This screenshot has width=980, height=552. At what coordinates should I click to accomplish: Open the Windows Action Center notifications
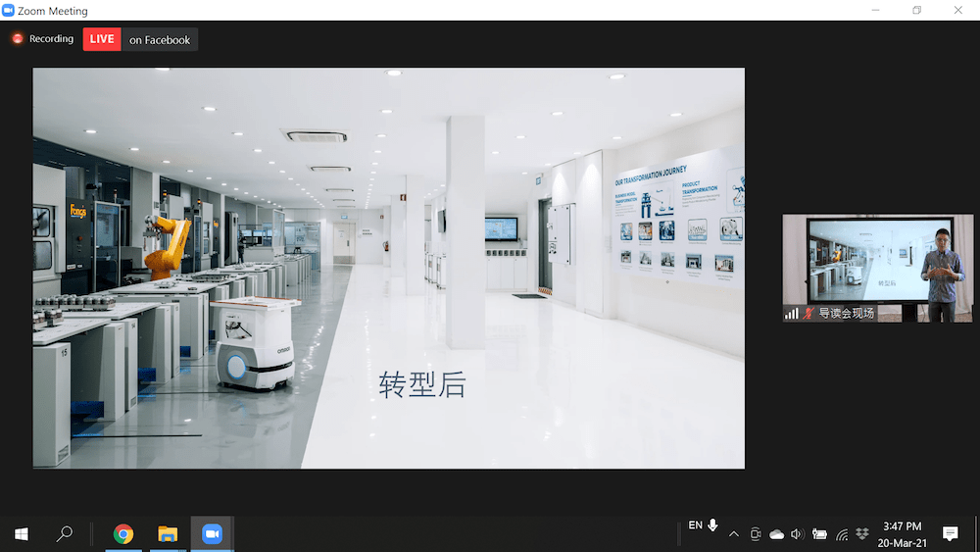click(950, 534)
